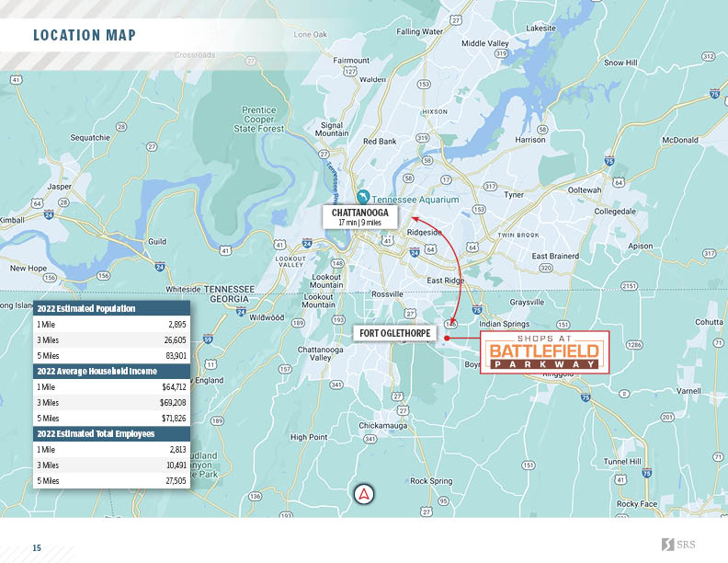
Task: Click the East Ridge map label
Action: [x=445, y=281]
